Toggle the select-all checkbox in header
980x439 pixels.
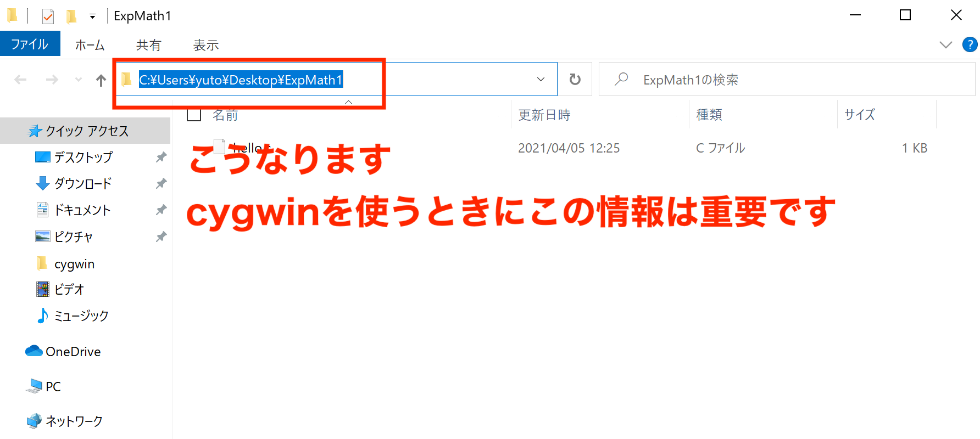pos(194,114)
